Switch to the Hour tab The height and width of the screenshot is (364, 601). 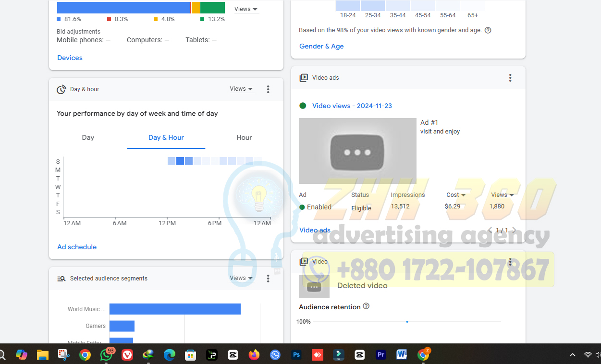pyautogui.click(x=244, y=138)
